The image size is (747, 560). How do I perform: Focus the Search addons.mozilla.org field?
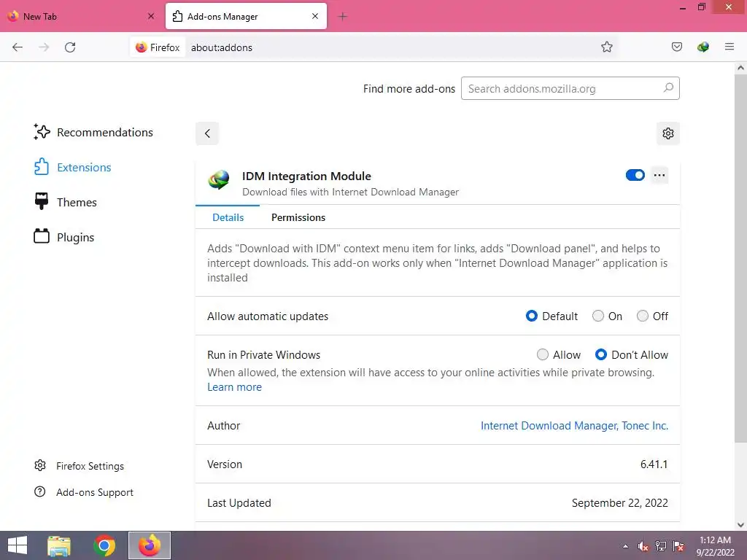point(570,88)
